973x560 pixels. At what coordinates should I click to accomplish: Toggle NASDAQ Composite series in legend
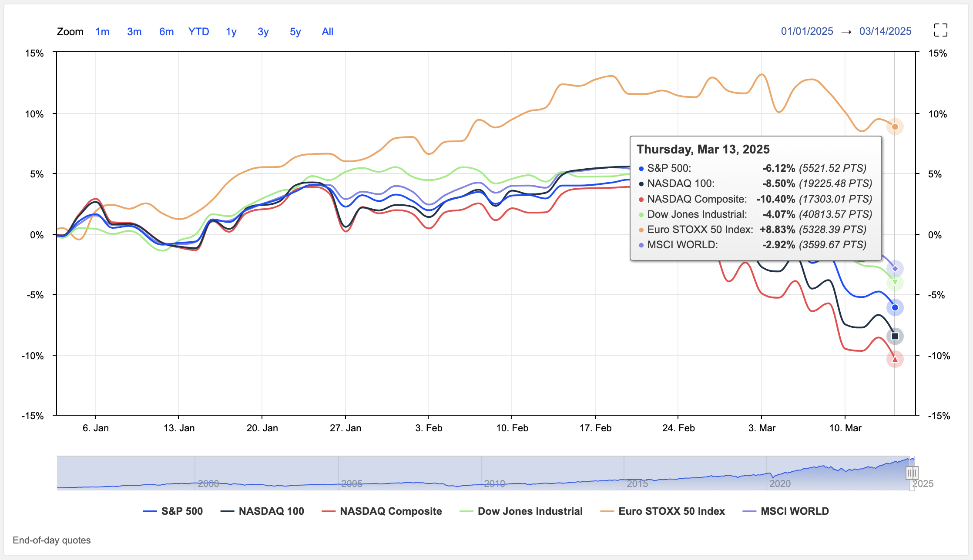[382, 511]
